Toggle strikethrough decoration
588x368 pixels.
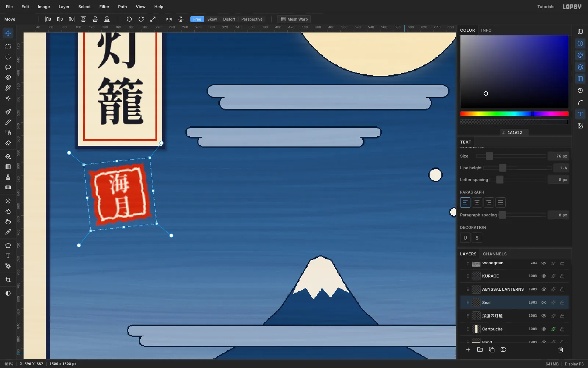click(477, 238)
